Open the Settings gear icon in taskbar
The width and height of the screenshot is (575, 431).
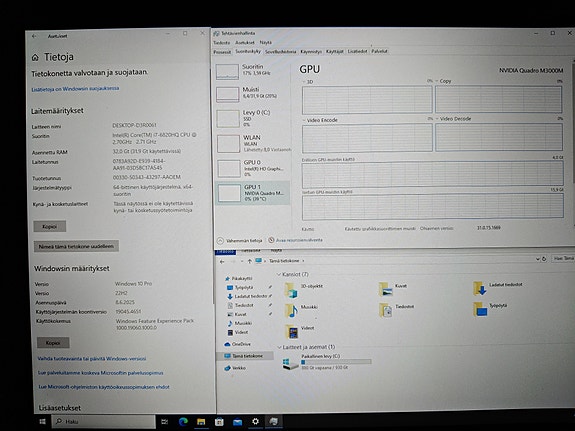coord(255,421)
